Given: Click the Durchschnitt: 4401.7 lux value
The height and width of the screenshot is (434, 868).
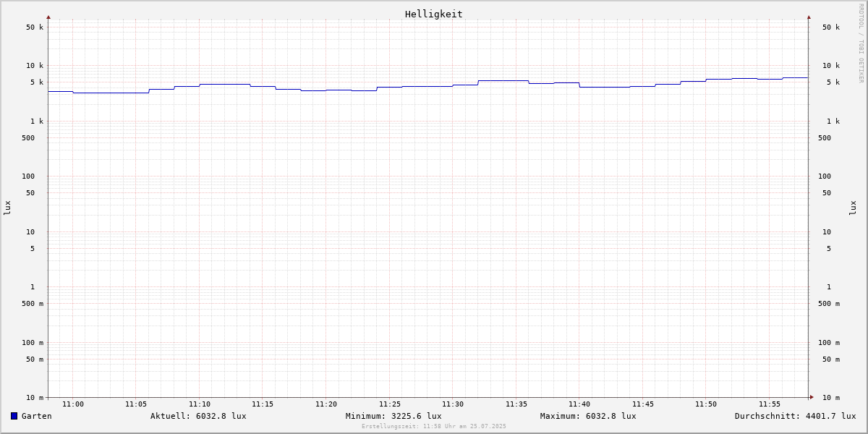Looking at the screenshot, I should tap(796, 416).
